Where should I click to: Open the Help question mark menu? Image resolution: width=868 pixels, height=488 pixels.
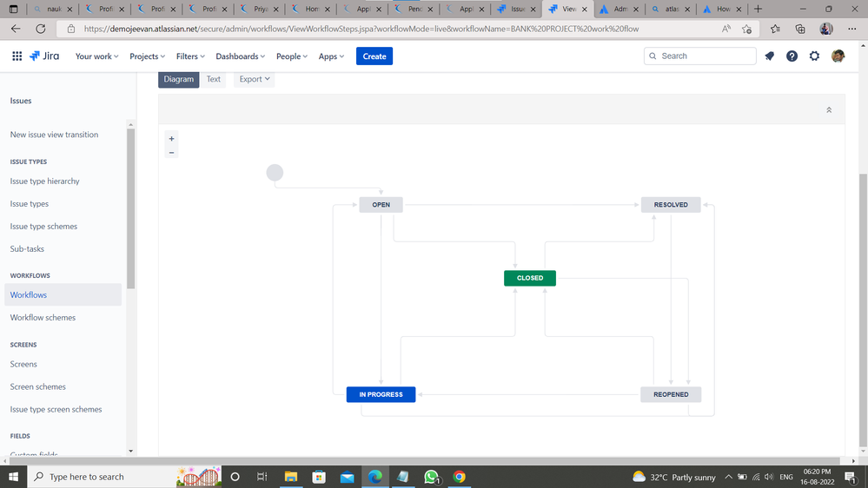tap(792, 56)
